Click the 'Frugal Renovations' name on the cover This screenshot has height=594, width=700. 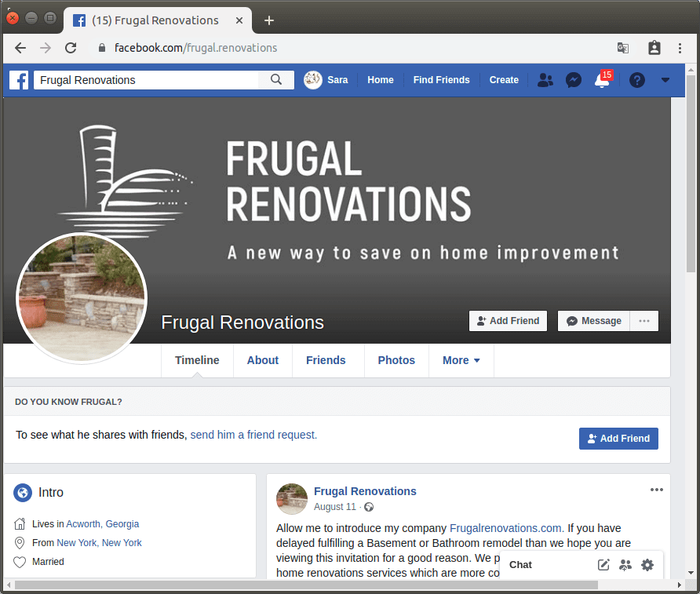pyautogui.click(x=242, y=323)
